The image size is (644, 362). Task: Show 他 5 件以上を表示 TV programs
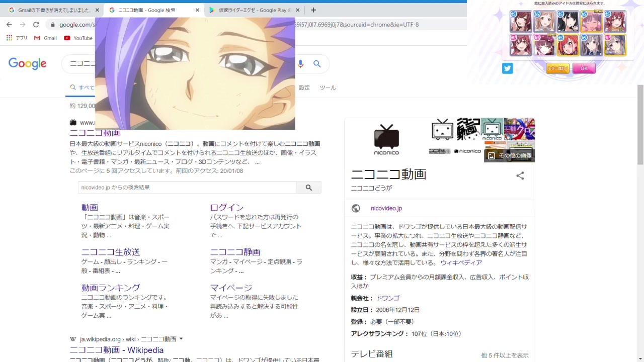(505, 355)
